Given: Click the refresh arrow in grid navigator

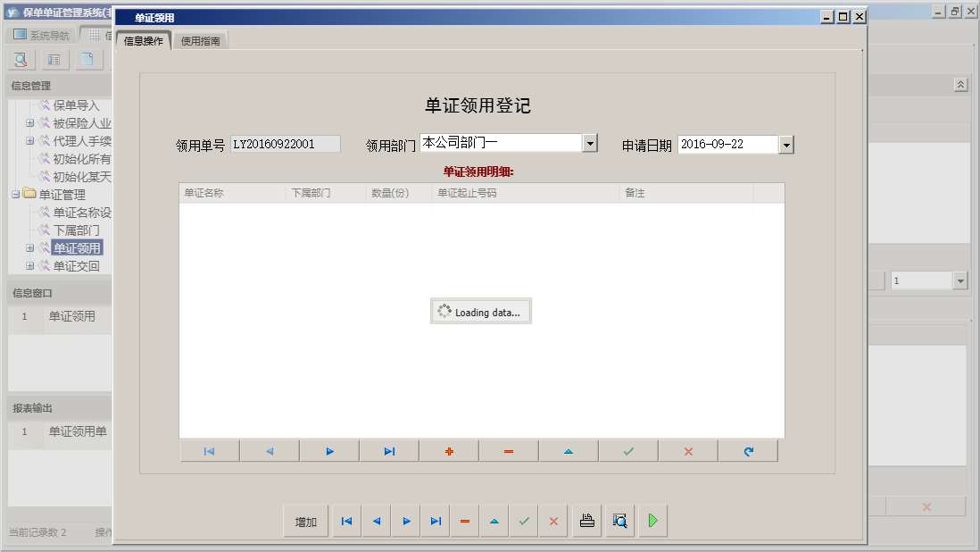Looking at the screenshot, I should click(748, 451).
